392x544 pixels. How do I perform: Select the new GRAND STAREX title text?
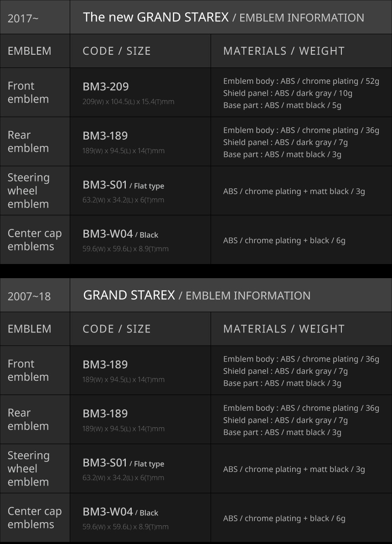click(155, 18)
